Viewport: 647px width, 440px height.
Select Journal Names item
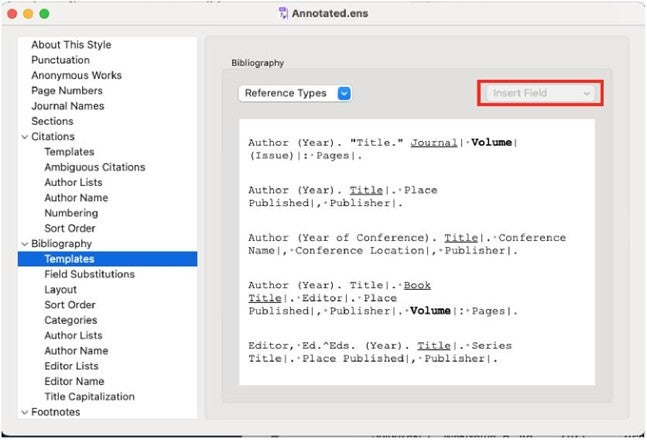click(x=68, y=106)
